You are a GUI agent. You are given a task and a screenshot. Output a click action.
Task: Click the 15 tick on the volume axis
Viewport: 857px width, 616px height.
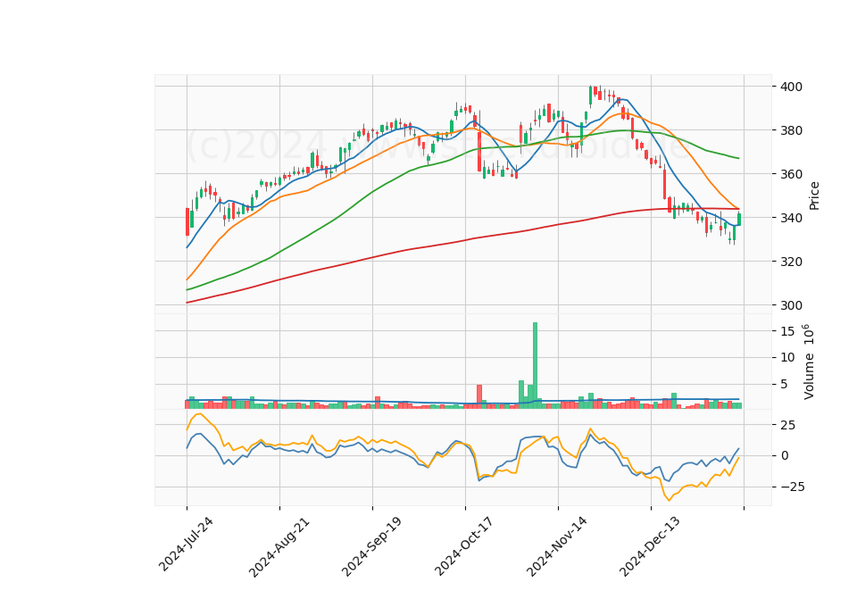click(x=787, y=331)
